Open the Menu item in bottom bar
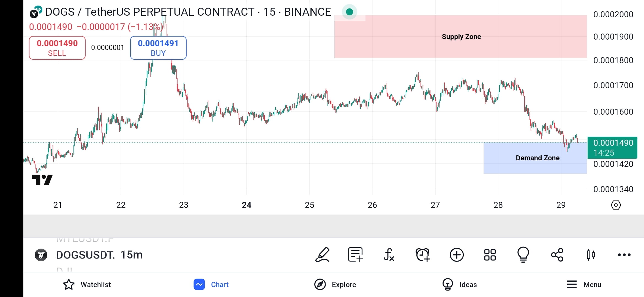The image size is (644, 297). [584, 284]
